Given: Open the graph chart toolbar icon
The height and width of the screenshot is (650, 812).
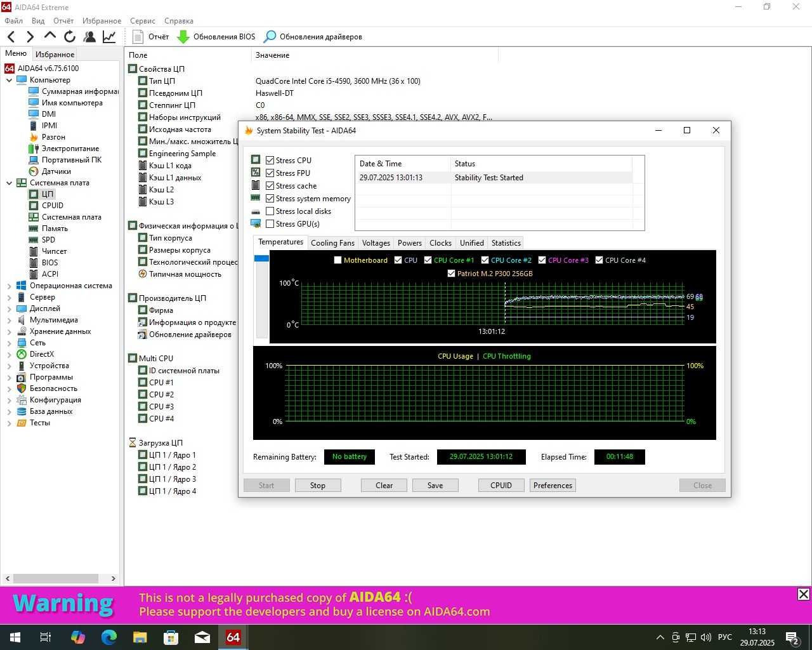Looking at the screenshot, I should point(109,37).
